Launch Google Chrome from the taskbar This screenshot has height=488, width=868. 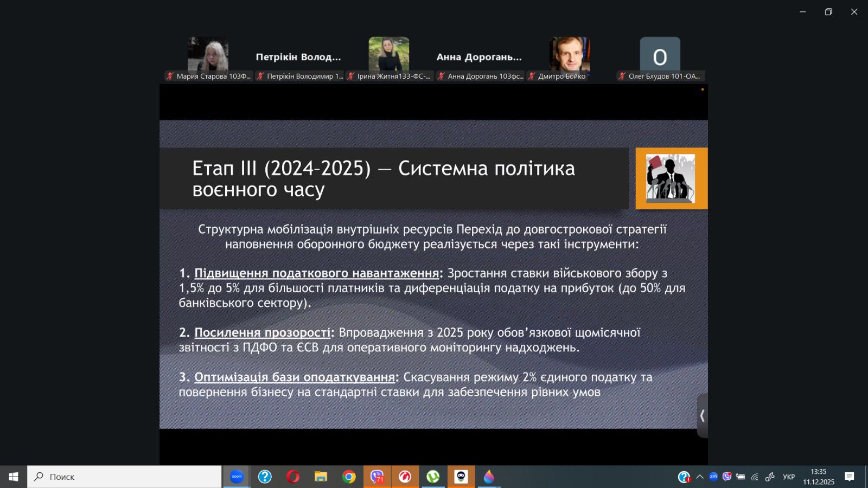pos(349,477)
